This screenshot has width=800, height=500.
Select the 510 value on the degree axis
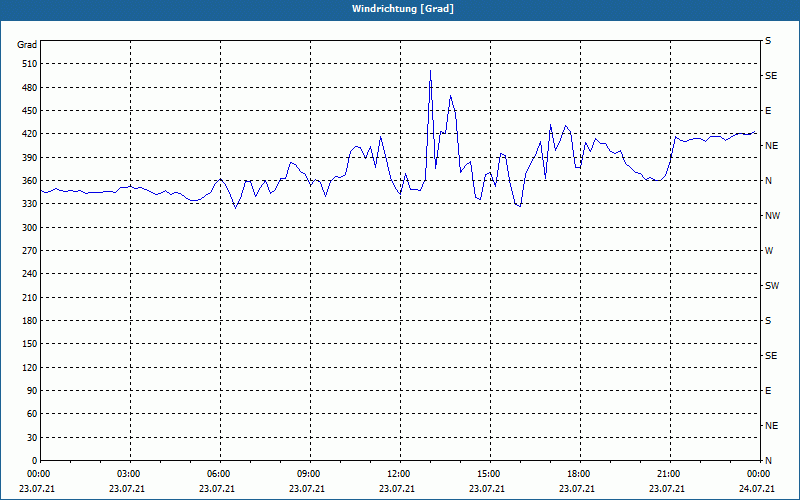click(x=30, y=64)
